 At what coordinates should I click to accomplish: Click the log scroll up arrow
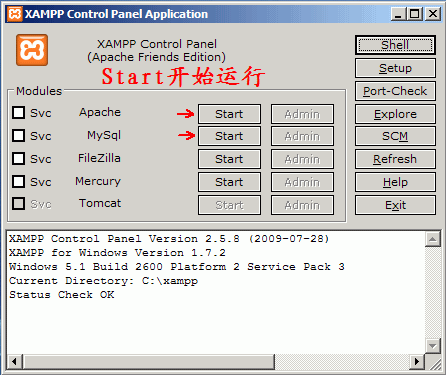[x=433, y=239]
